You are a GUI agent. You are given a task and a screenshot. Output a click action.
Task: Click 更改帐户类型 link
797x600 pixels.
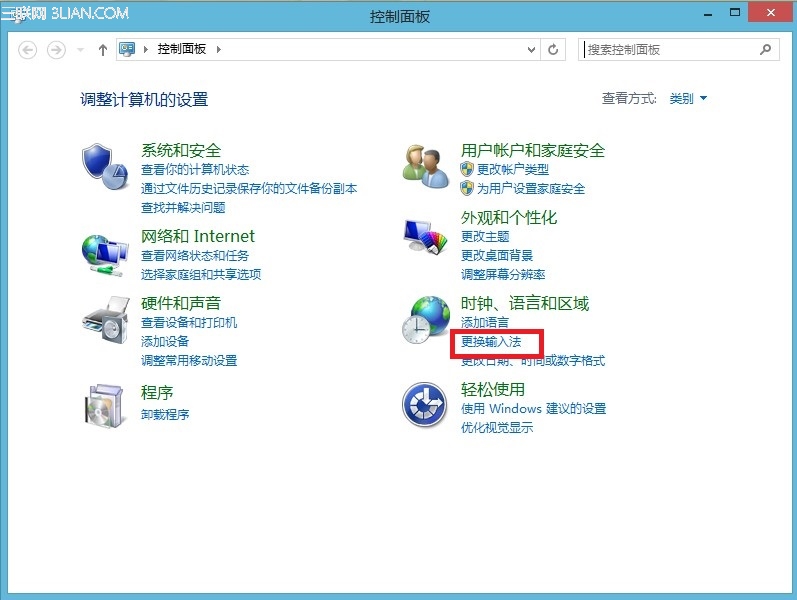click(x=513, y=169)
